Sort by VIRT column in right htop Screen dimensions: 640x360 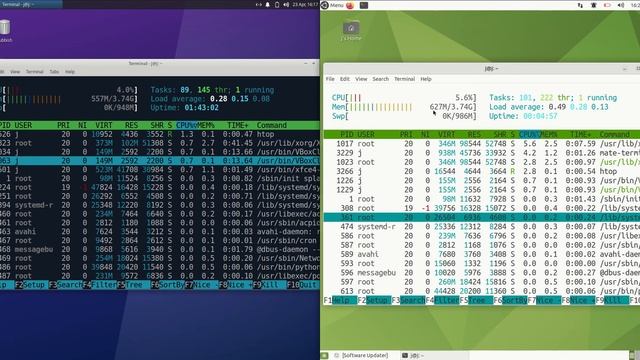click(446, 134)
